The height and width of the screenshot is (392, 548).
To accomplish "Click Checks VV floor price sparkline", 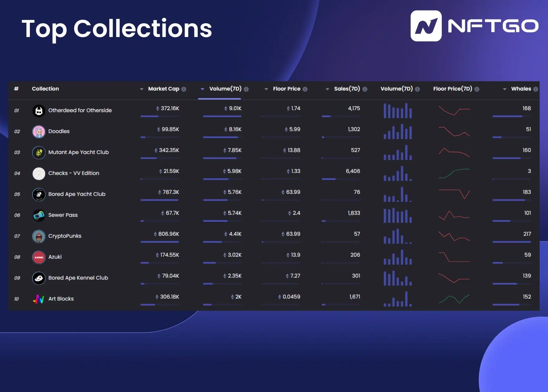I will pyautogui.click(x=454, y=173).
